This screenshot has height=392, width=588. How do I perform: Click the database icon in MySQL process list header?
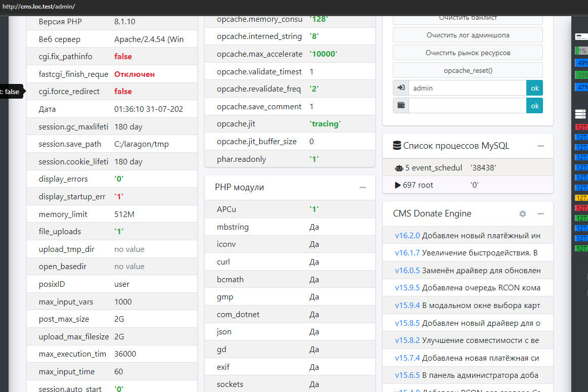(x=397, y=146)
